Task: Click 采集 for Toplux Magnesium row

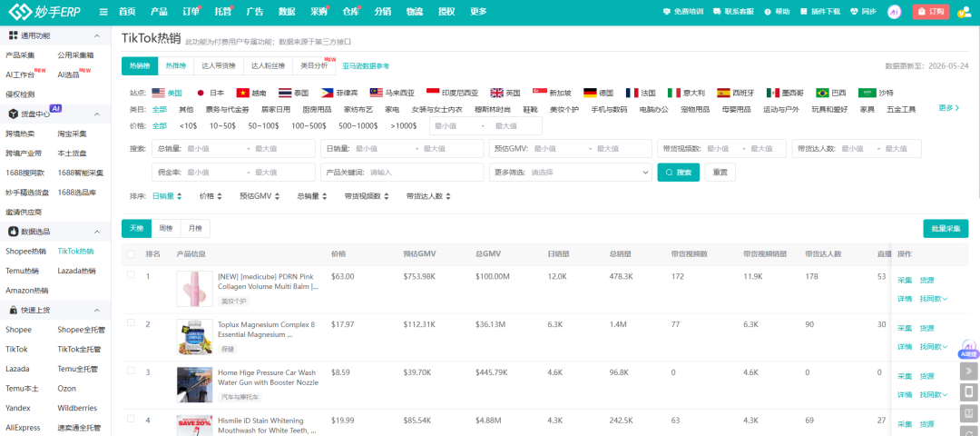Action: coord(905,329)
